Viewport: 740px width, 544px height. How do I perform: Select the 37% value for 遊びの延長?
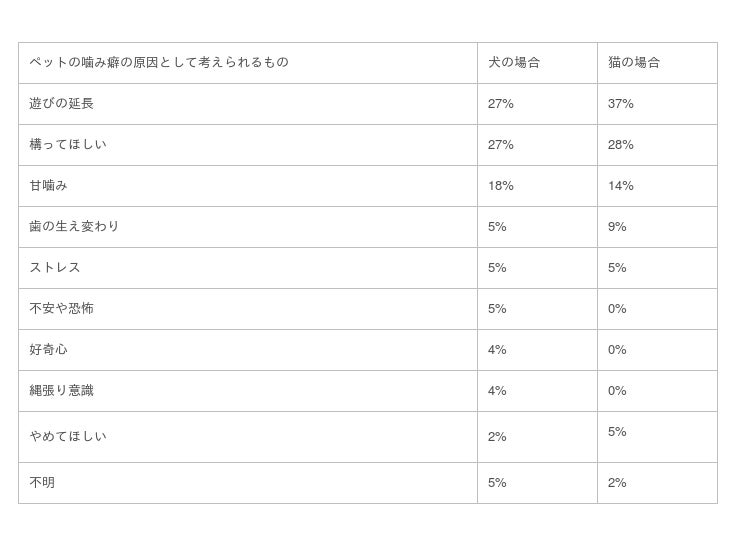click(621, 104)
